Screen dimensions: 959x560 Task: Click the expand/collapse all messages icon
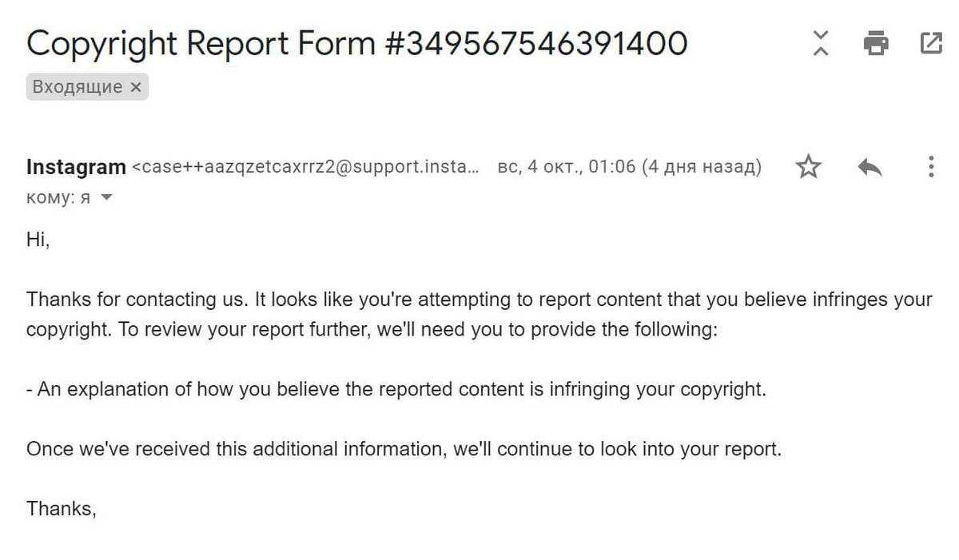click(x=821, y=42)
